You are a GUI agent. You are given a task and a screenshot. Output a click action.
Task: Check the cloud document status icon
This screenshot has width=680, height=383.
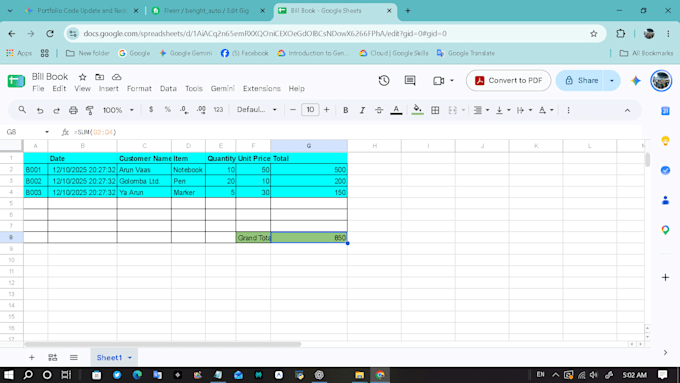(x=116, y=77)
